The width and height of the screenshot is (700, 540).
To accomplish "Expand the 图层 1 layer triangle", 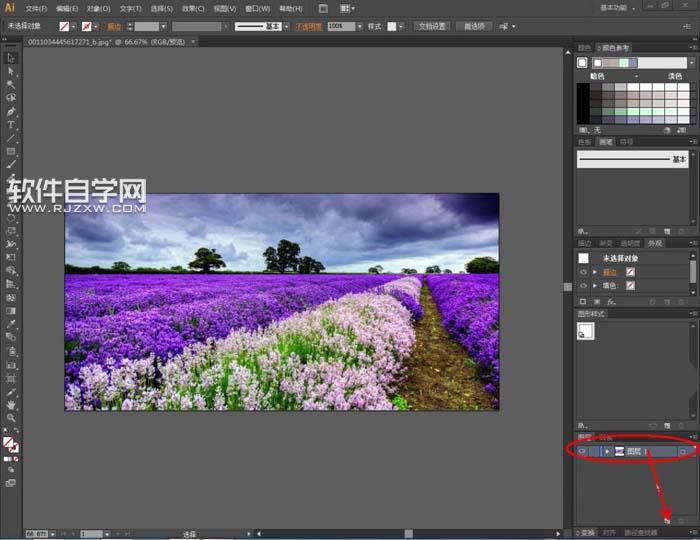I will [x=607, y=451].
